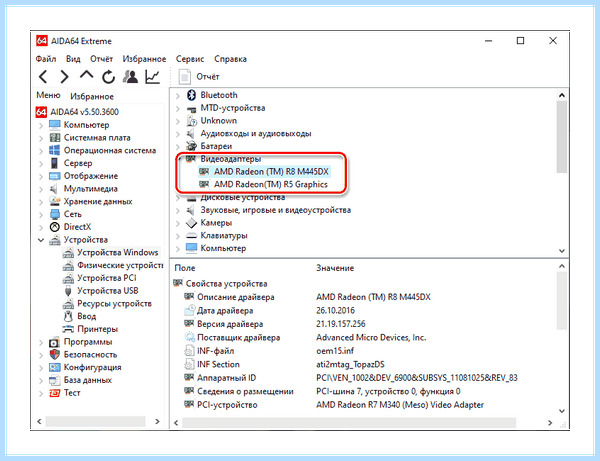This screenshot has width=600, height=461.
Task: Click the Сервер tower icon
Action: click(54, 163)
